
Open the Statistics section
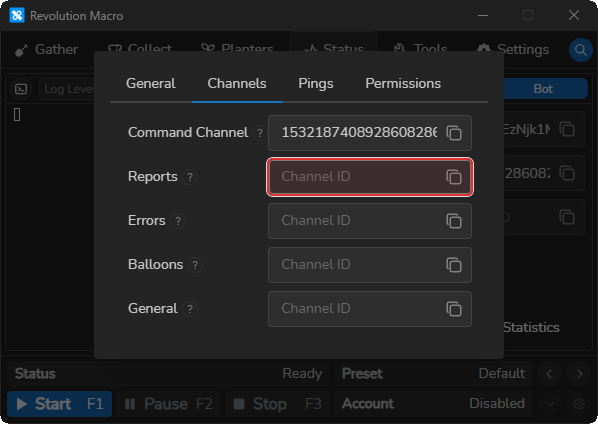point(531,328)
